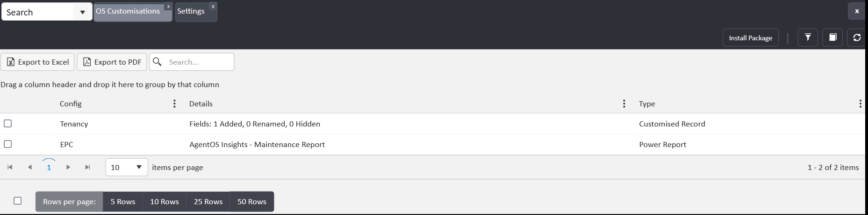
Task: Expand the top-left Search dropdown
Action: point(82,12)
